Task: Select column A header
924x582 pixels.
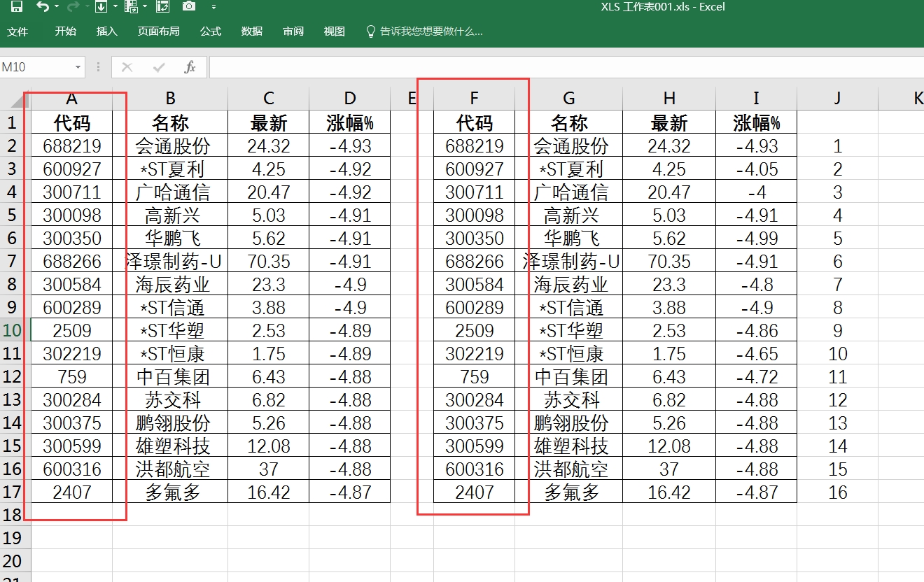Action: pyautogui.click(x=71, y=99)
